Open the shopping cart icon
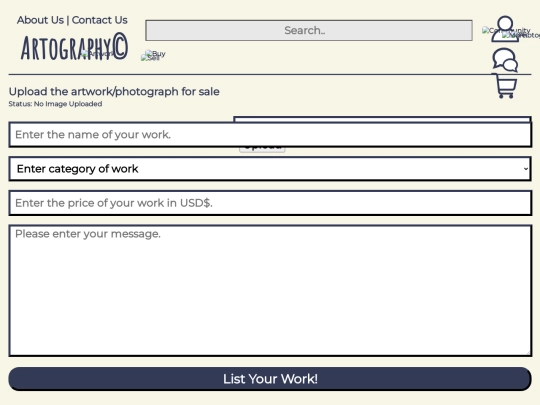The width and height of the screenshot is (540, 405). pyautogui.click(x=505, y=86)
